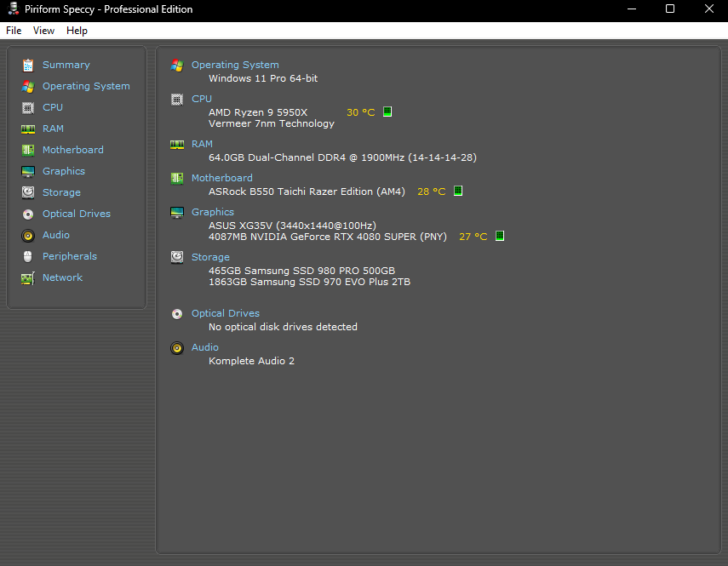Viewport: 728px width, 566px height.
Task: Click the Motherboard icon in sidebar
Action: point(28,151)
